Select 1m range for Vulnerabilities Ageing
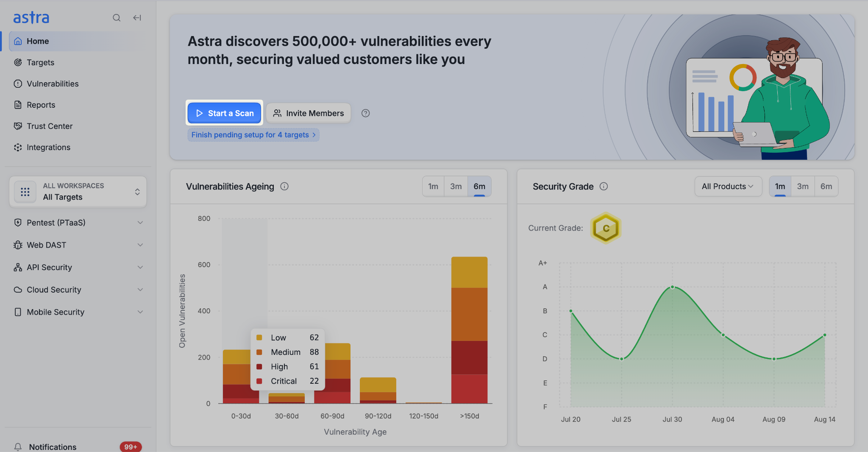Screen dimensions: 868x452 433,187
